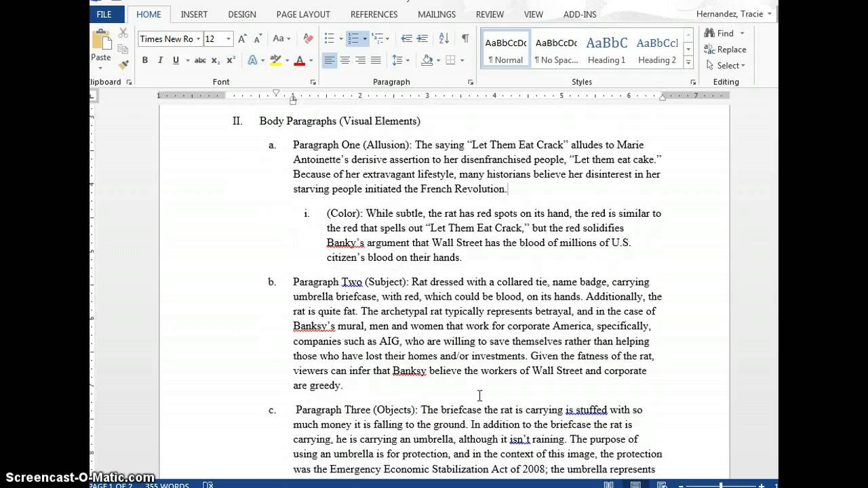Apply red font color
The width and height of the screenshot is (868, 488).
click(x=300, y=60)
